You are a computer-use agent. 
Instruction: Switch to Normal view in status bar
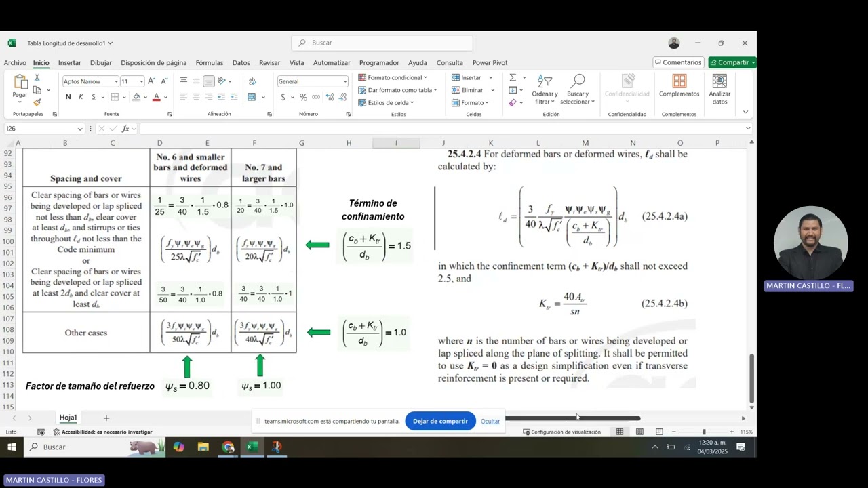click(x=620, y=432)
